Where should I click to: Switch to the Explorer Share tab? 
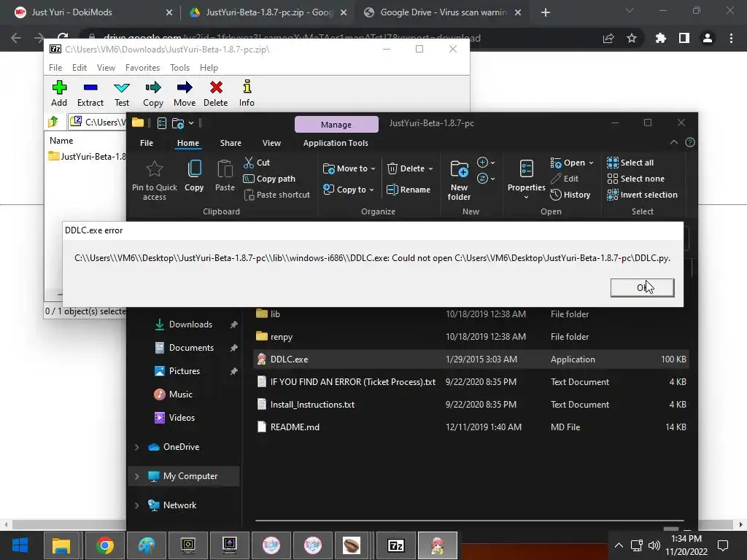click(x=231, y=143)
